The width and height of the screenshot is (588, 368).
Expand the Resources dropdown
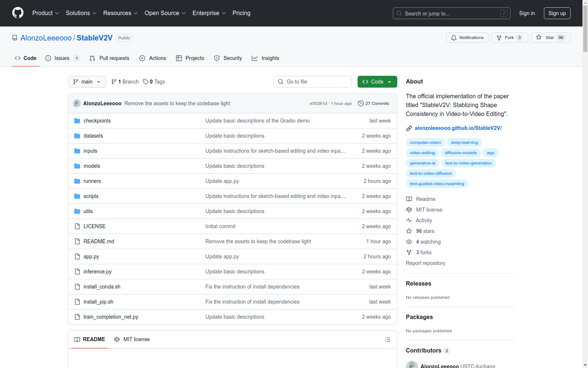pos(121,13)
